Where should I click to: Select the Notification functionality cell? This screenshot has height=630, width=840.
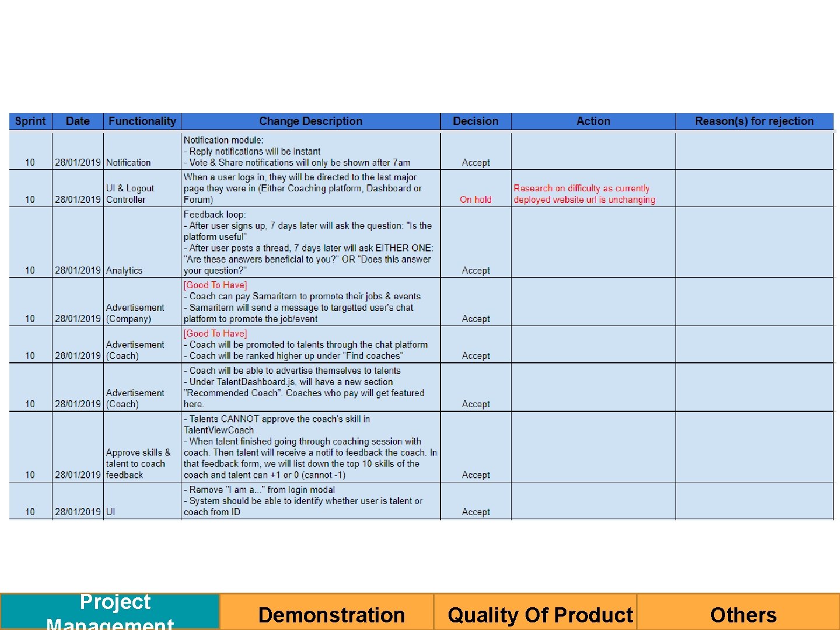point(142,151)
